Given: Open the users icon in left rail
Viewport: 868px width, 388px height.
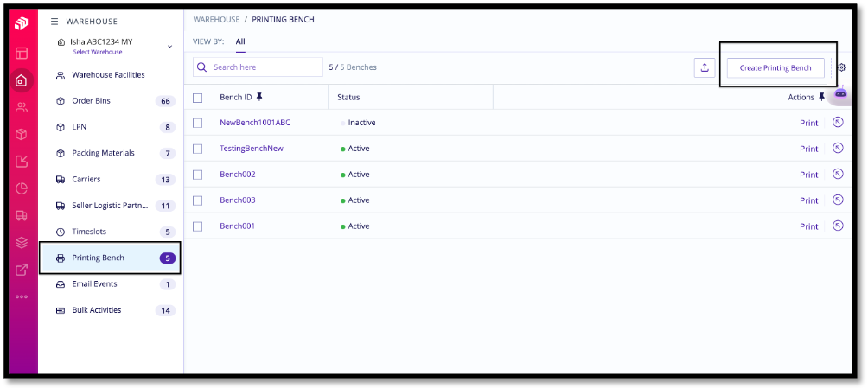Looking at the screenshot, I should 21,107.
